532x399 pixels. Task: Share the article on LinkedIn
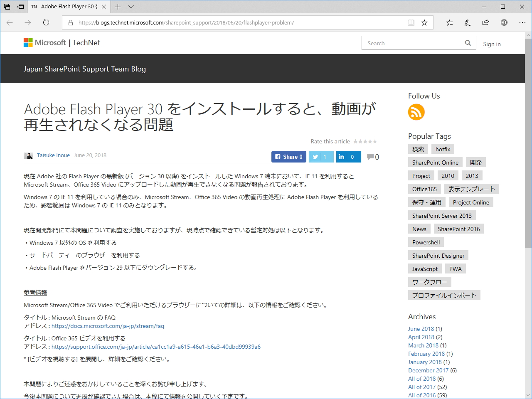click(348, 157)
